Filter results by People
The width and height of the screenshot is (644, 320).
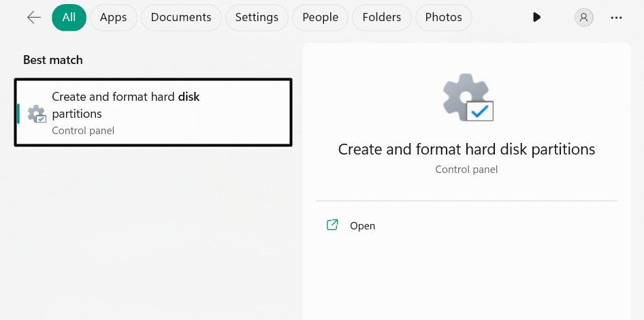coord(320,18)
